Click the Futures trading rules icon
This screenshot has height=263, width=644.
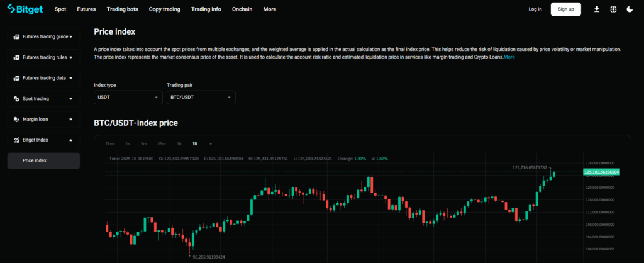(17, 58)
